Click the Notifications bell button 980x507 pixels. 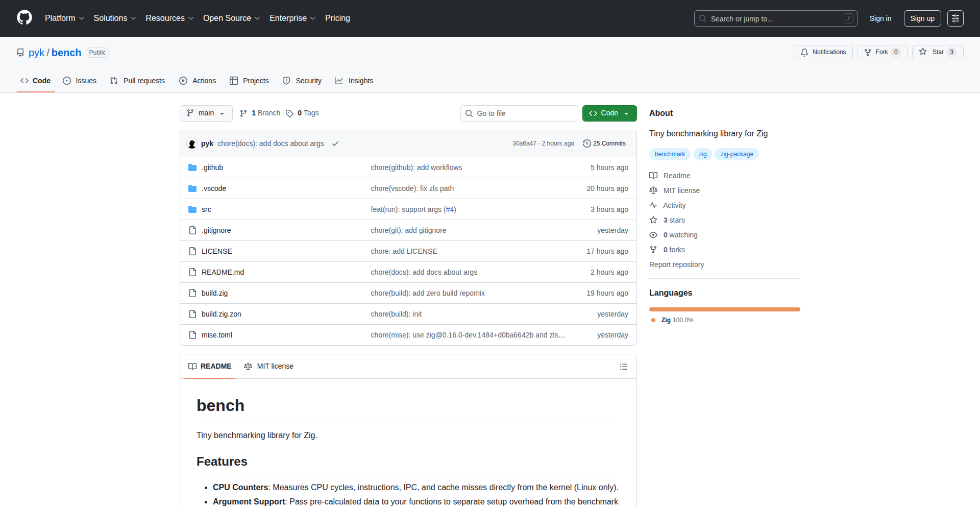(823, 52)
